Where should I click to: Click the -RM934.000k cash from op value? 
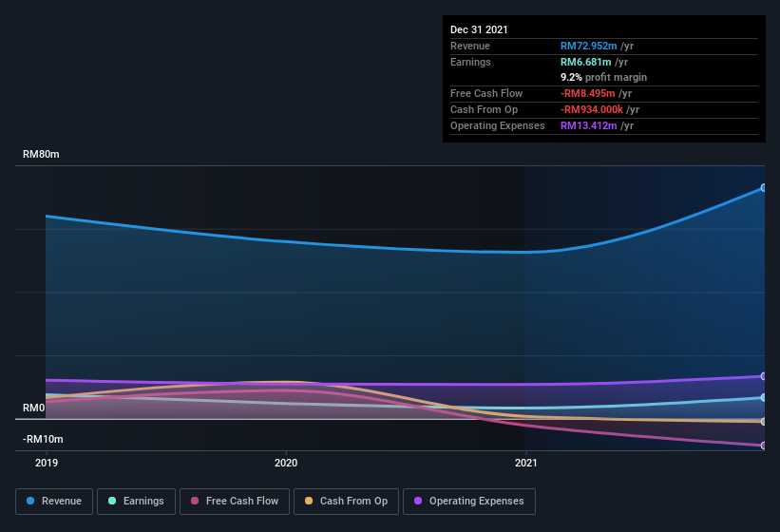[592, 109]
